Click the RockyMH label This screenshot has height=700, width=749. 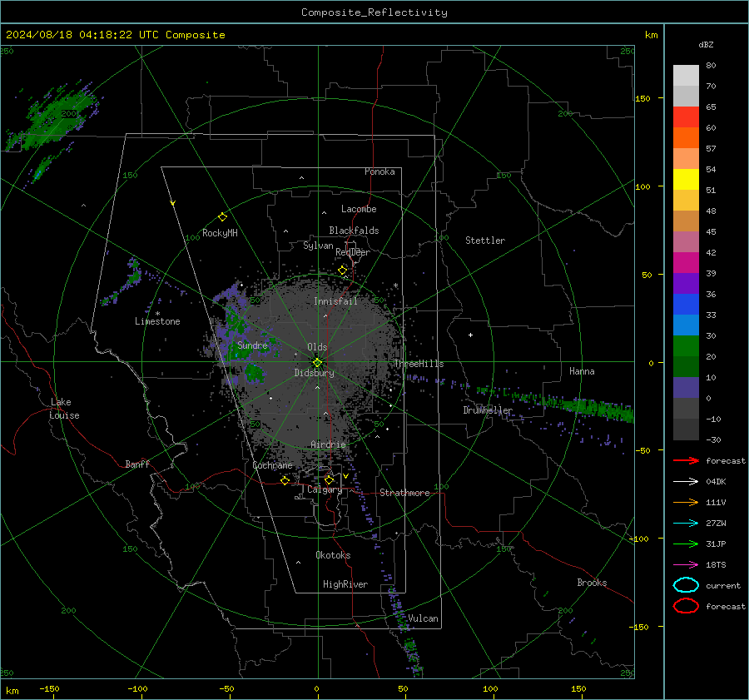(x=220, y=233)
